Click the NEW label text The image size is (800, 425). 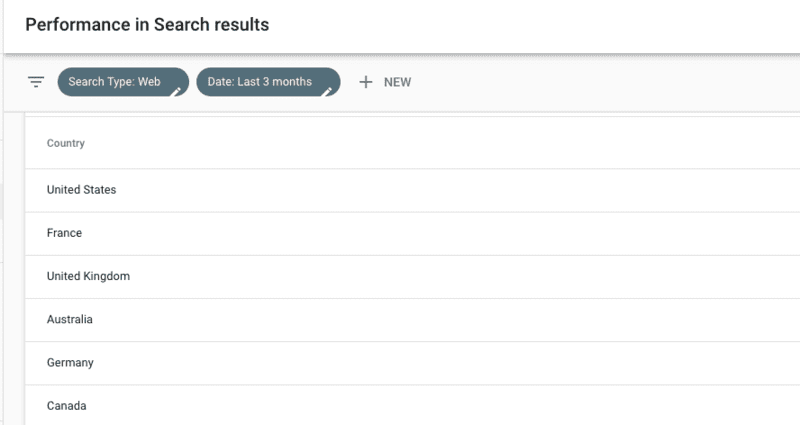[x=397, y=82]
